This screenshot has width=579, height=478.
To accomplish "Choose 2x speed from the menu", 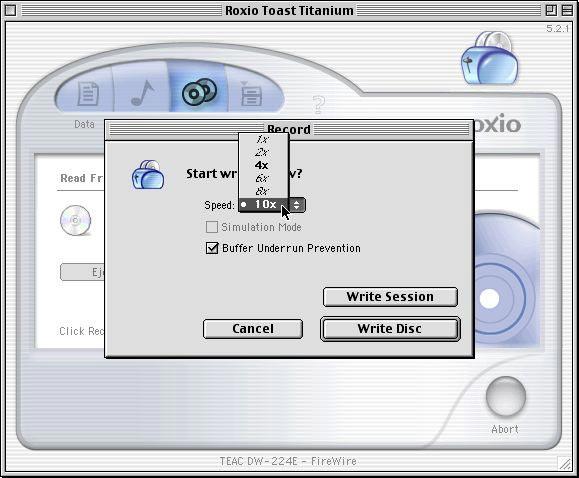I will (263, 152).
